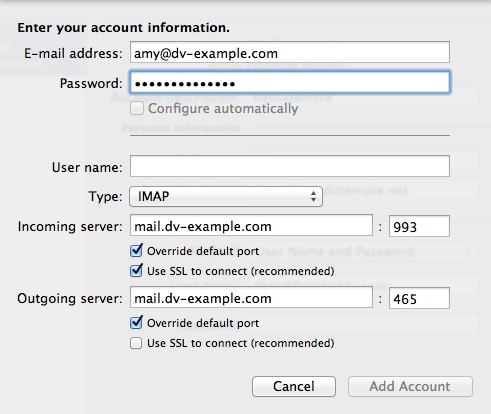Open the Type dropdown showing IMAP

point(226,196)
